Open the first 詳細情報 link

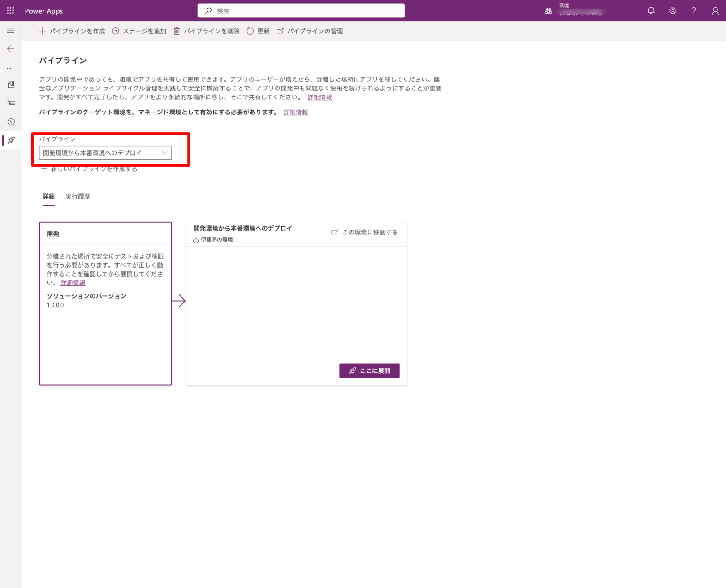coord(320,97)
